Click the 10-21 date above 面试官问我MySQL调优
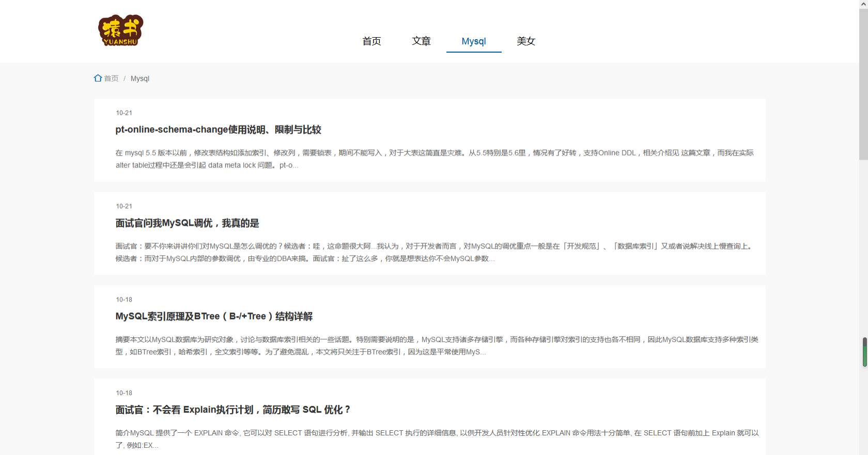The image size is (868, 455). (124, 206)
